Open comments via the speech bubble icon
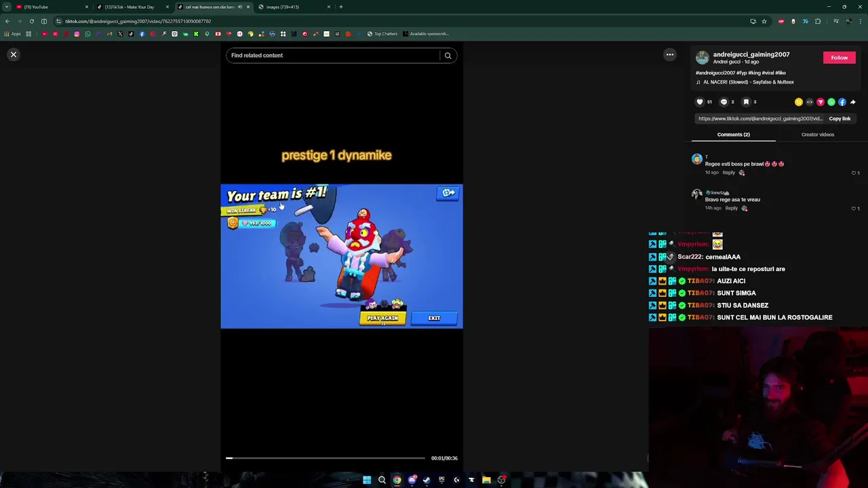868x488 pixels. (x=724, y=102)
